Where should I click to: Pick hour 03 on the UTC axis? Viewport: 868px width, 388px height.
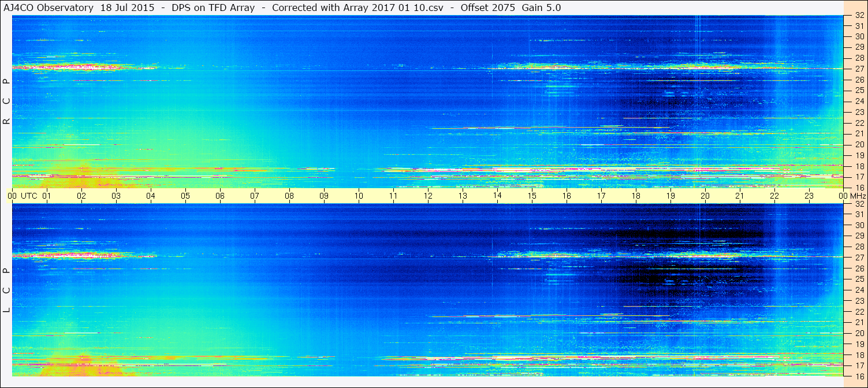click(116, 196)
